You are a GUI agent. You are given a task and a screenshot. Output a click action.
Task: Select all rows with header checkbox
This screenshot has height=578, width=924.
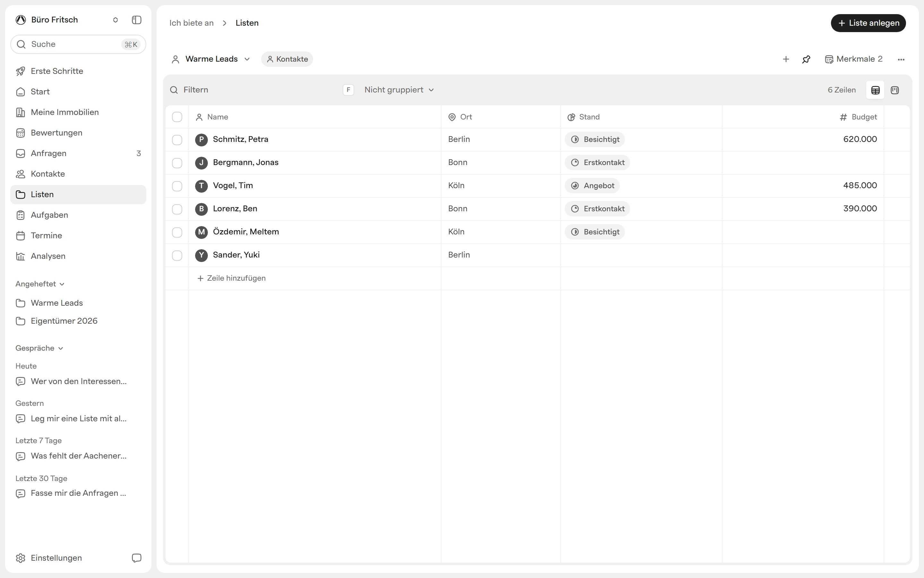click(x=177, y=117)
